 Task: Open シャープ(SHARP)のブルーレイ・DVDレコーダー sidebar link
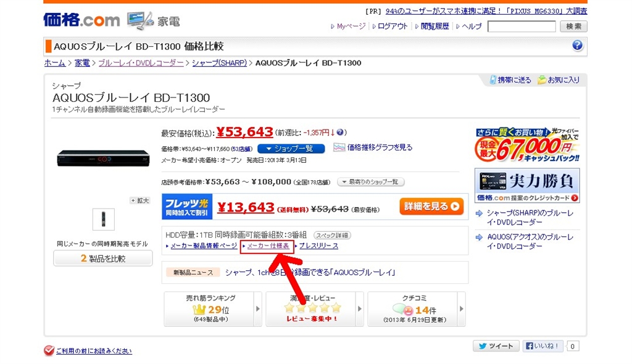530,218
